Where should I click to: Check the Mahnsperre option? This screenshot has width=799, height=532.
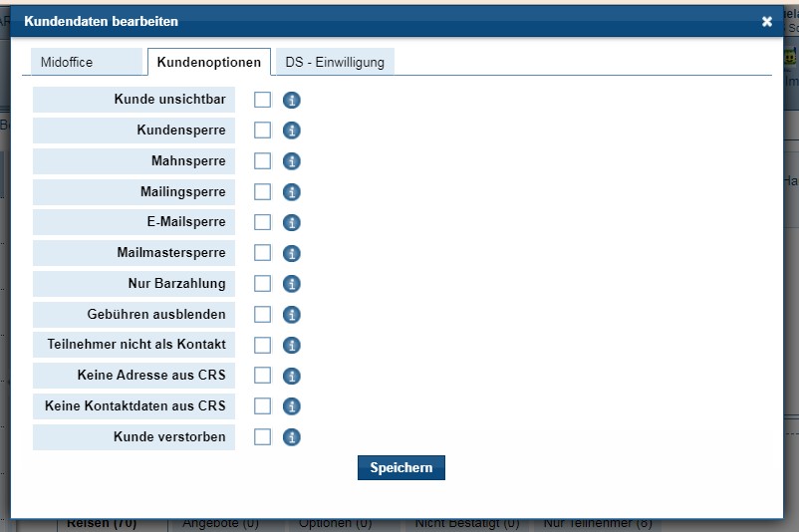point(262,161)
